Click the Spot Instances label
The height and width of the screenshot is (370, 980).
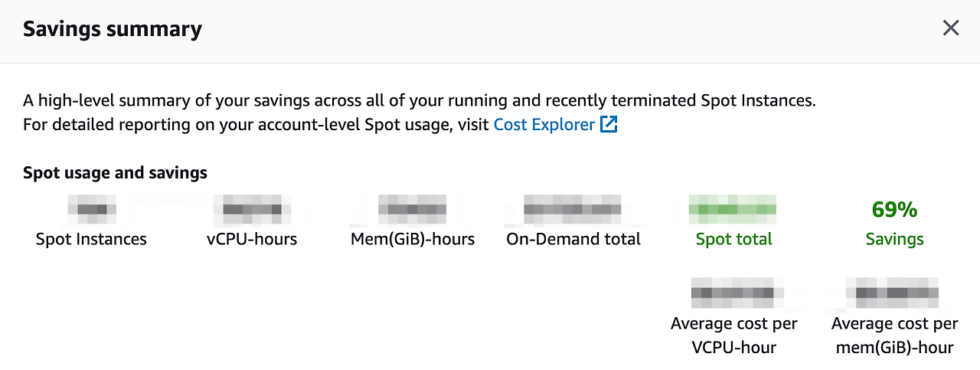click(x=91, y=239)
